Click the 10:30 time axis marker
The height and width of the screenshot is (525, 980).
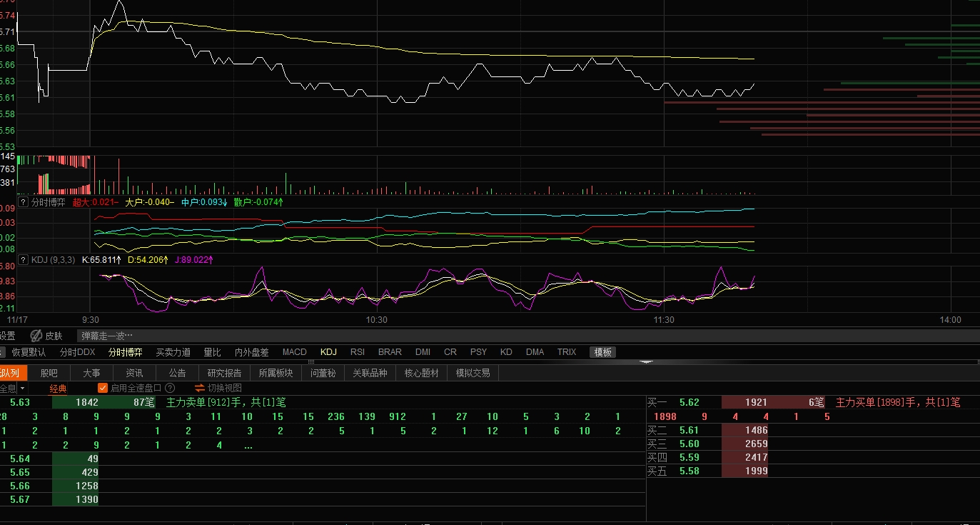[376, 320]
